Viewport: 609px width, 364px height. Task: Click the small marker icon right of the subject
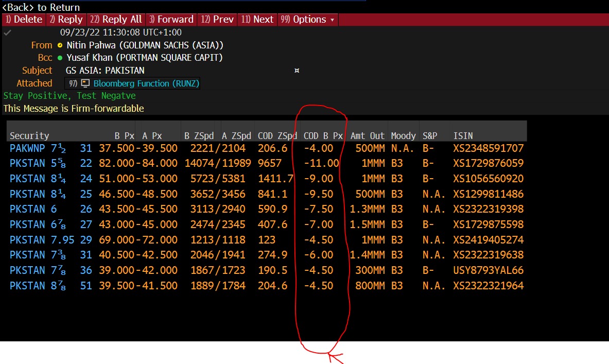point(297,71)
